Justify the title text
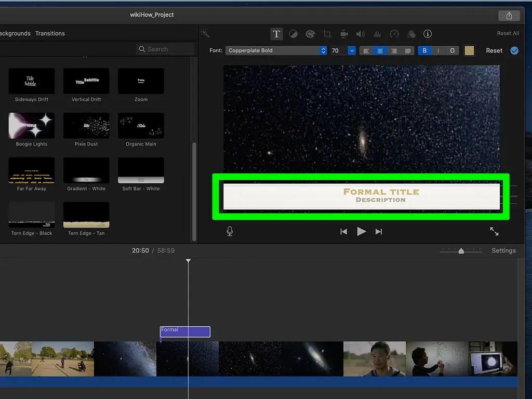 pyautogui.click(x=408, y=51)
